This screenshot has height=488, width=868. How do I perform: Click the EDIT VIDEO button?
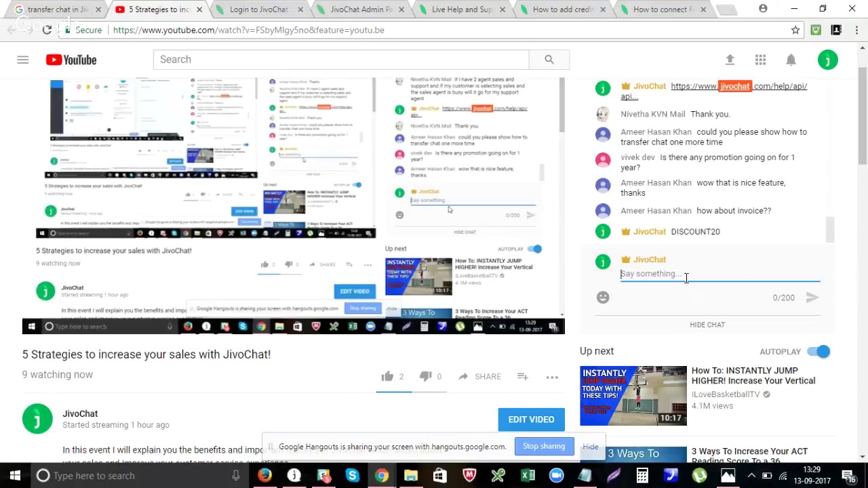531,420
